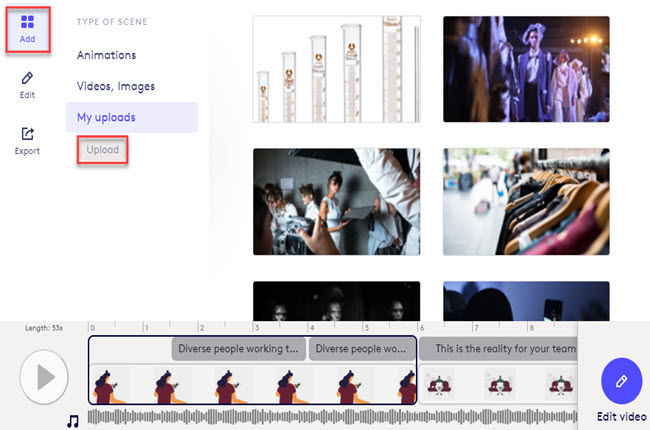
Task: Click timeline ruler at marker 3
Action: click(256, 327)
